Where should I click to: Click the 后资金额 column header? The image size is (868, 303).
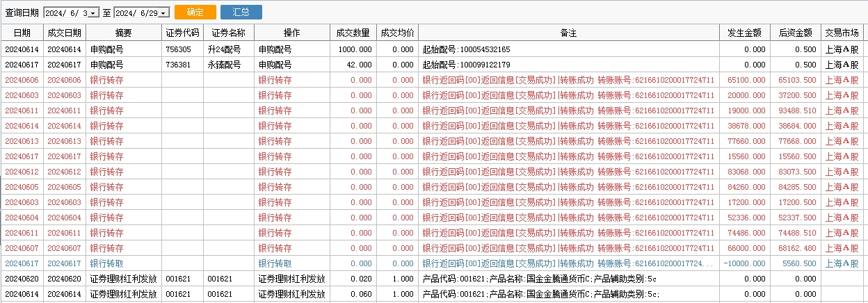click(x=796, y=33)
